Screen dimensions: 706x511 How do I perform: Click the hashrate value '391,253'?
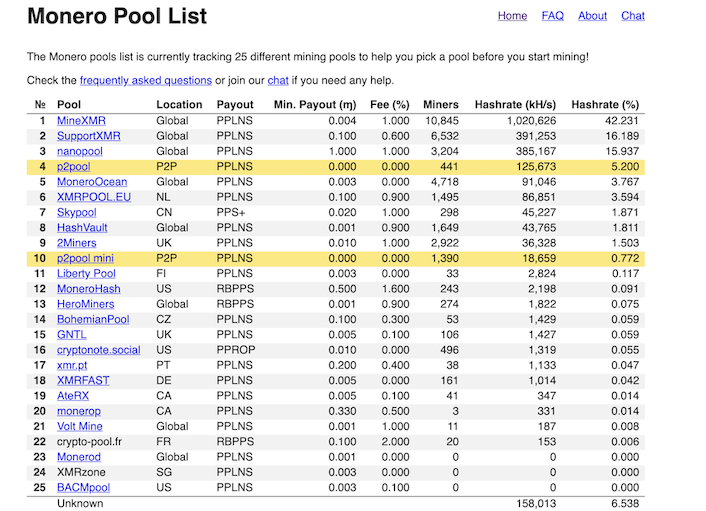536,136
